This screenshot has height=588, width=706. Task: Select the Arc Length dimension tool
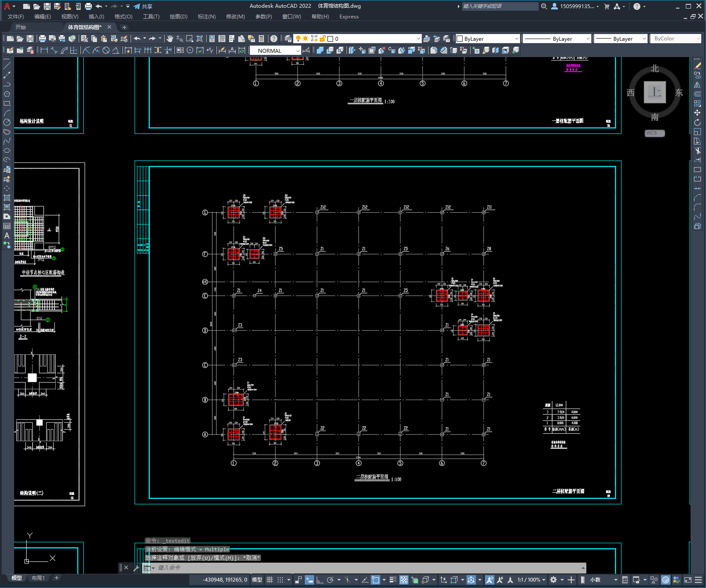tap(64, 50)
